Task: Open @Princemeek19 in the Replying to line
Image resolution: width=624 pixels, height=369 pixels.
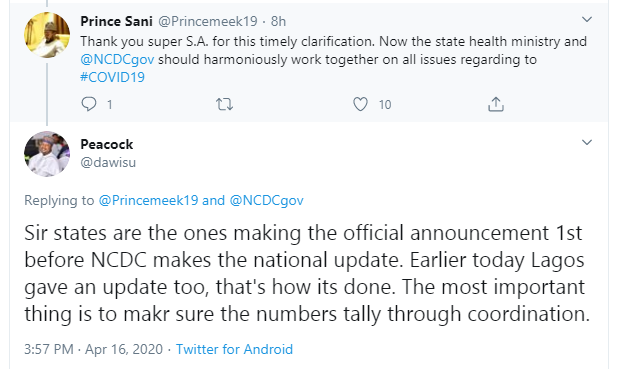Action: pos(148,200)
